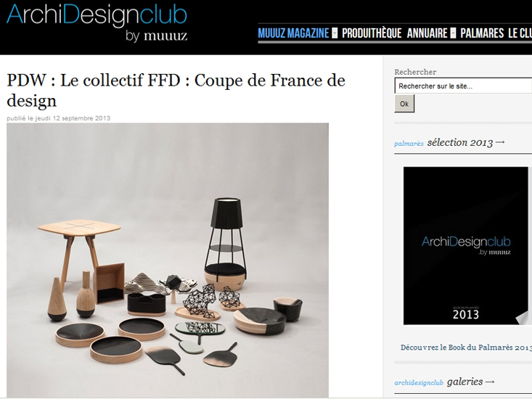Screen dimensions: 532x399
Task: Open the LE CLUB menu item
Action: pos(520,33)
